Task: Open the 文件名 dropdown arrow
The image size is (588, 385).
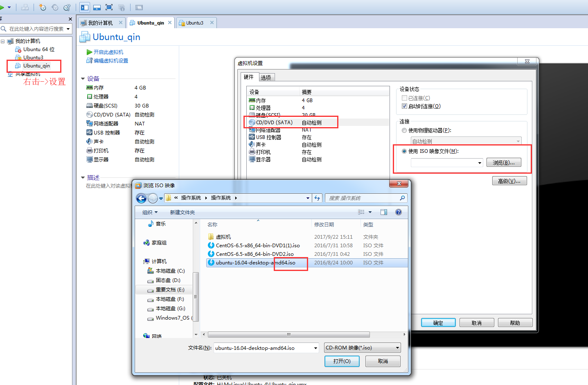Action: (x=315, y=348)
